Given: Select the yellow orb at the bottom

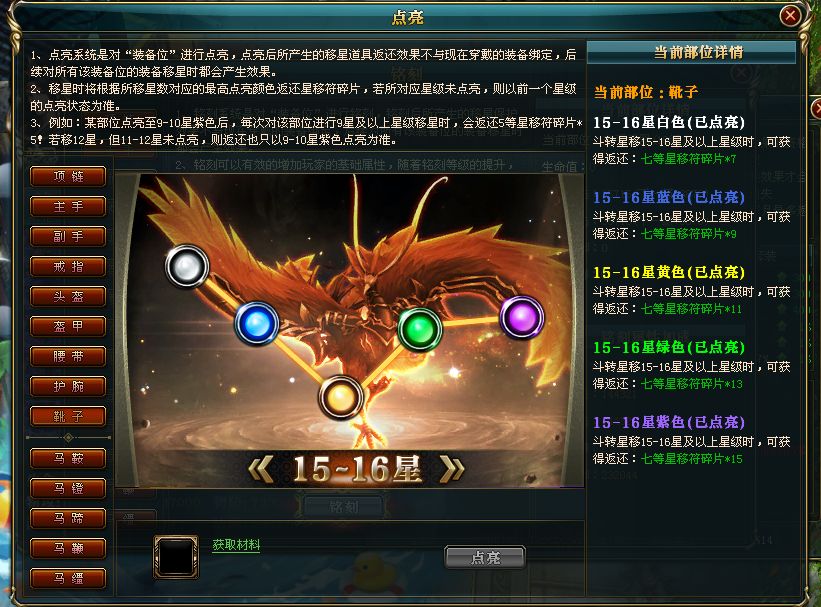Looking at the screenshot, I should point(340,398).
